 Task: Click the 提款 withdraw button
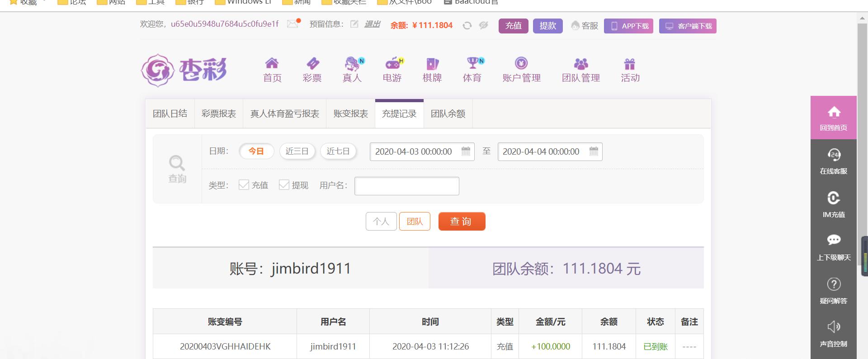548,26
